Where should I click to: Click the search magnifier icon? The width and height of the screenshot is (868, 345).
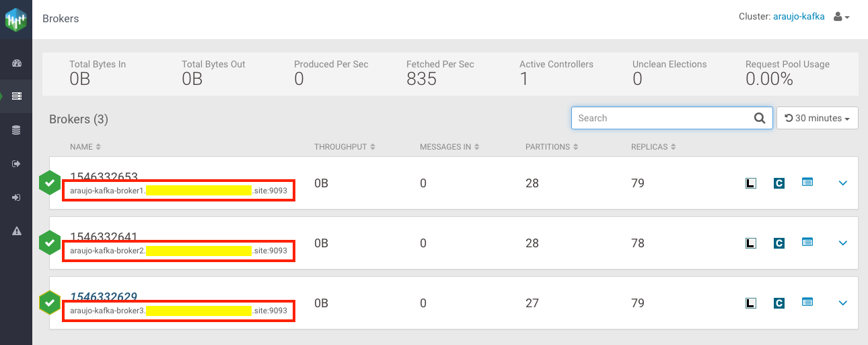pyautogui.click(x=759, y=118)
